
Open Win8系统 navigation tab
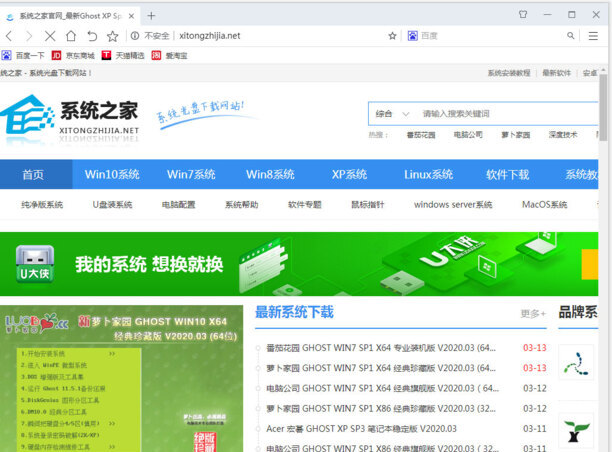(270, 174)
